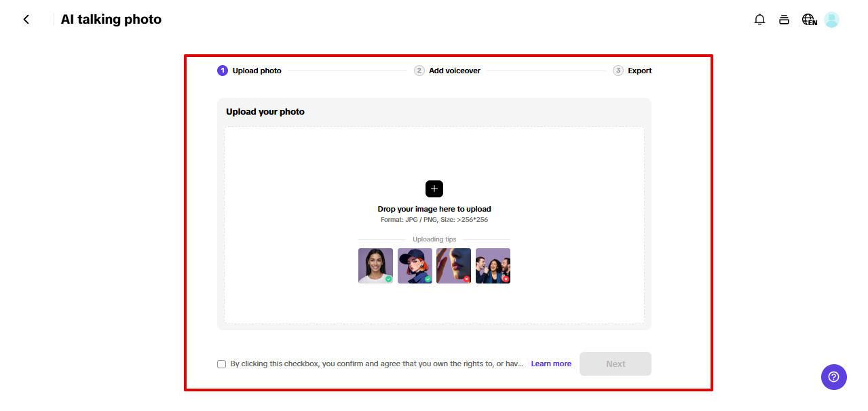The image size is (868, 411).
Task: Click the side-profile face example thumbnail
Action: pos(453,266)
